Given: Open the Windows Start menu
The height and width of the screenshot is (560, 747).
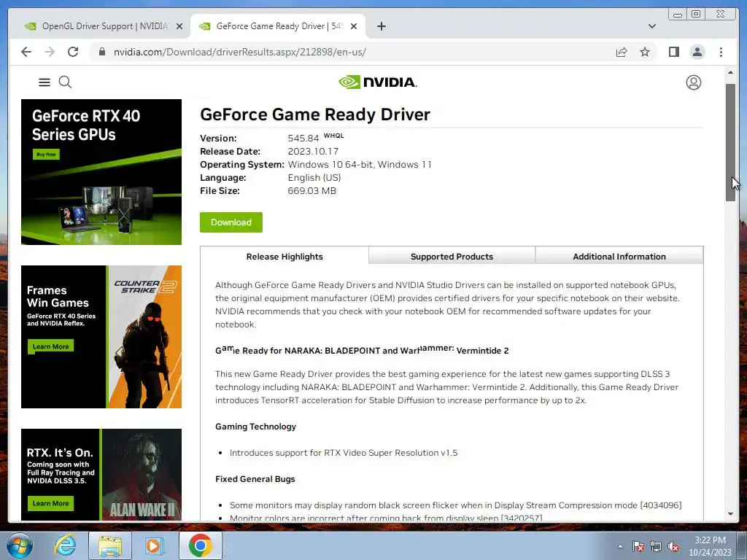Looking at the screenshot, I should coord(19,545).
